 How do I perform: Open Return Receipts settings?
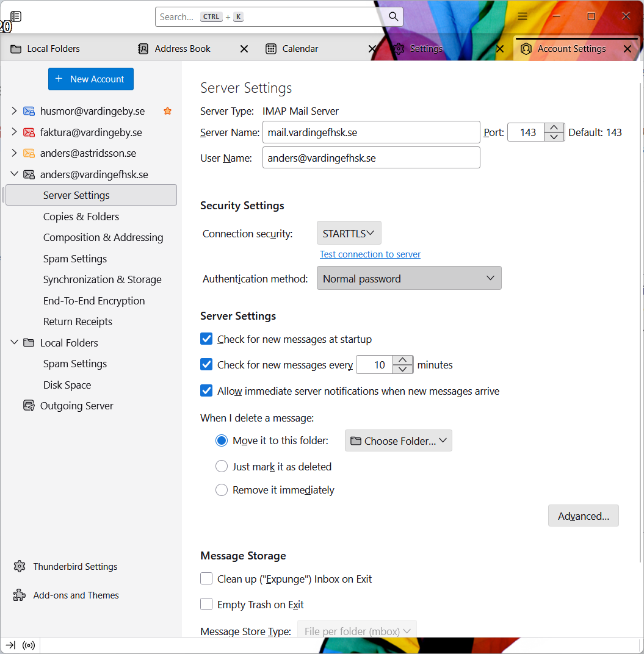[x=78, y=322]
